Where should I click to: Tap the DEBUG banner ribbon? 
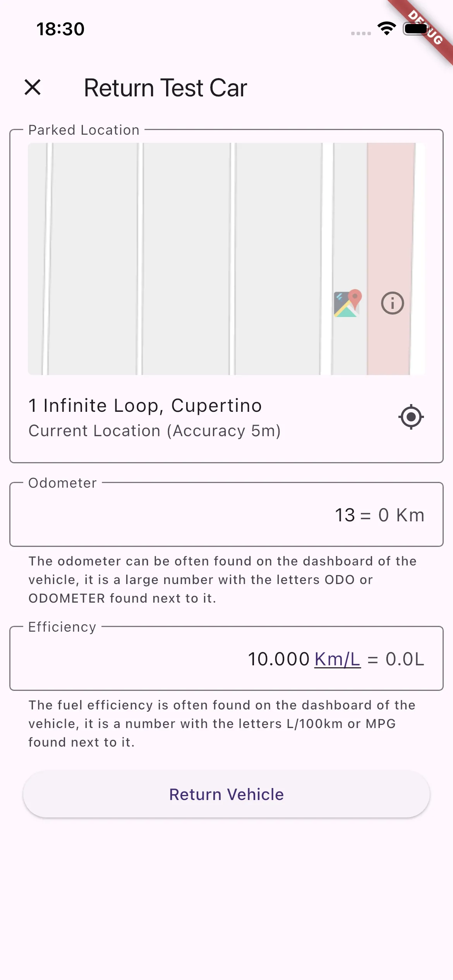coord(425,28)
